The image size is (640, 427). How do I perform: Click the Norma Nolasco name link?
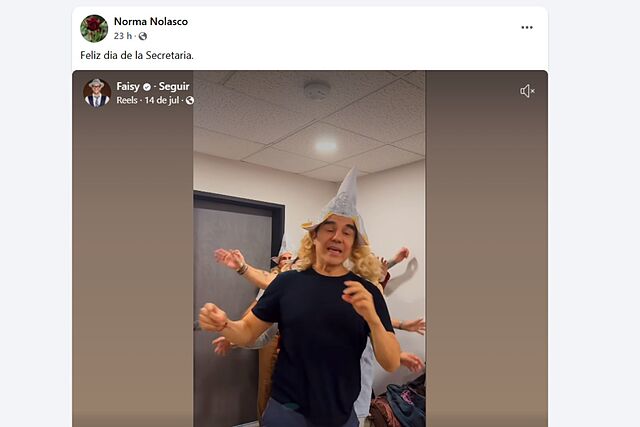click(x=151, y=22)
